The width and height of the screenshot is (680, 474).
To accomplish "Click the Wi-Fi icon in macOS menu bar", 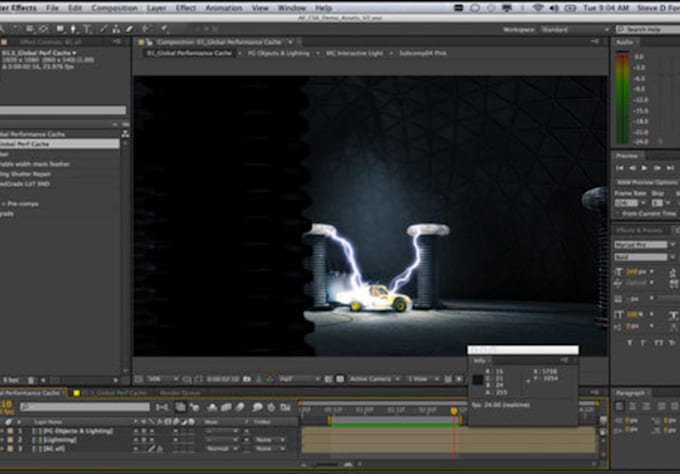I will pyautogui.click(x=538, y=8).
